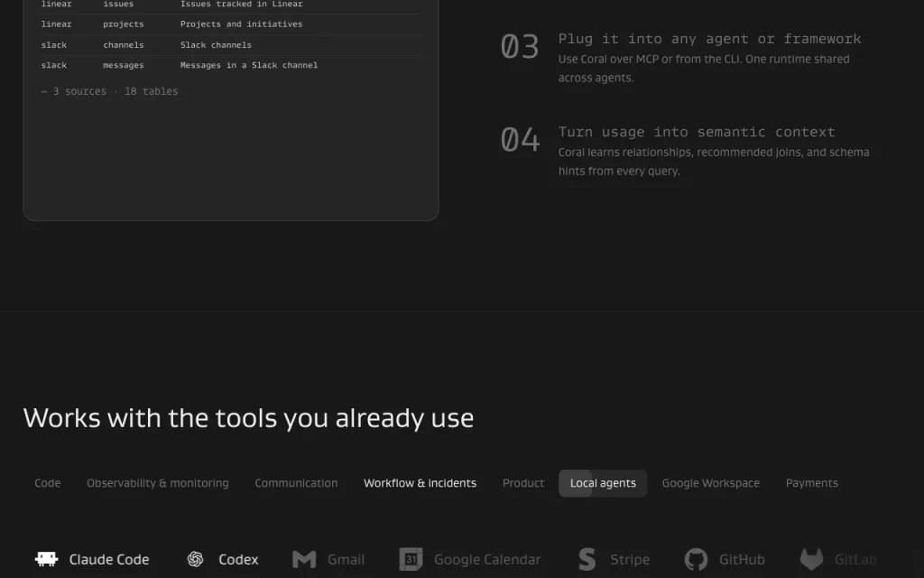Click the "Use Coral over MCP" description text

(x=704, y=69)
